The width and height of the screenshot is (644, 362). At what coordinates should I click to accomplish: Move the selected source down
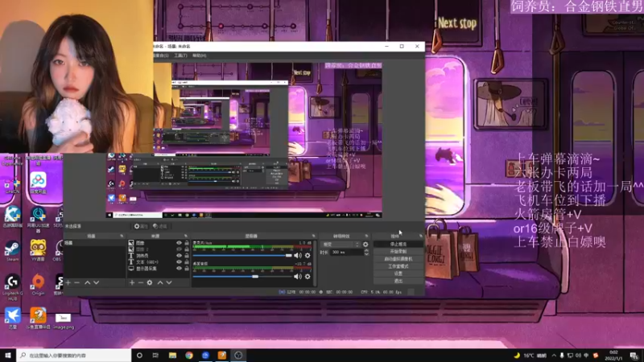pos(169,282)
